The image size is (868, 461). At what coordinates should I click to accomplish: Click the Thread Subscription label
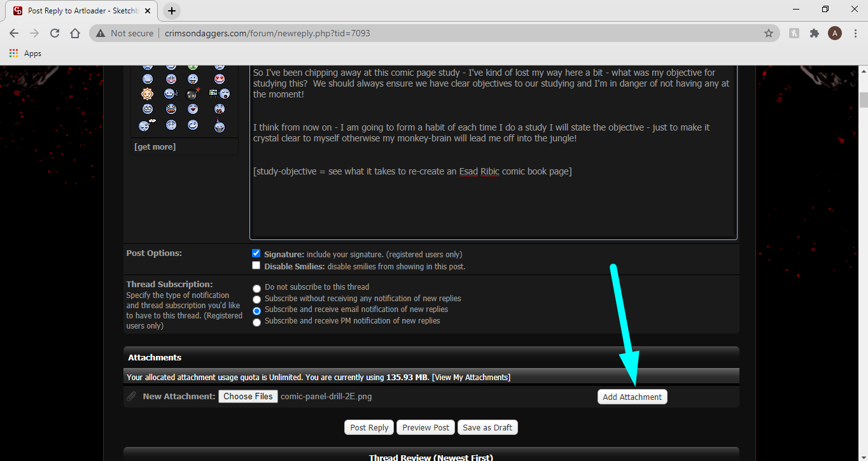click(x=169, y=284)
